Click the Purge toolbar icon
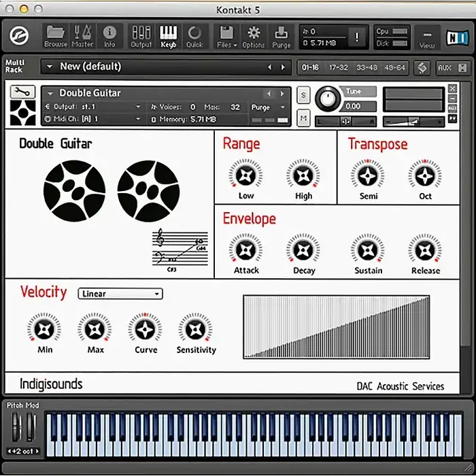The width and height of the screenshot is (476, 476). [x=281, y=37]
